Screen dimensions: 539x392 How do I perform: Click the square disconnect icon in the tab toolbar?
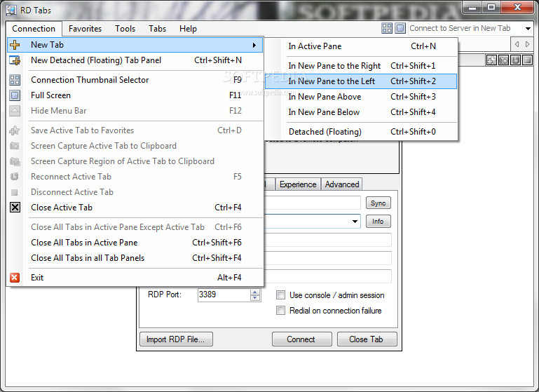527,60
